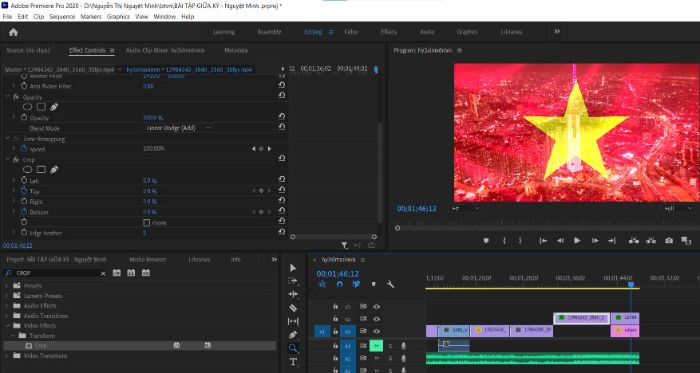This screenshot has height=373, width=700.
Task: Toggle stopwatch animation for Crop Left
Action: click(x=24, y=180)
